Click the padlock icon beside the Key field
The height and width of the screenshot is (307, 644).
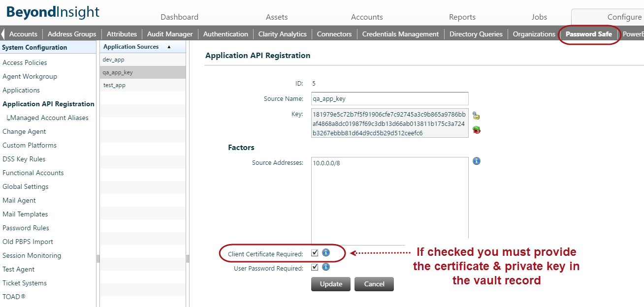click(475, 115)
